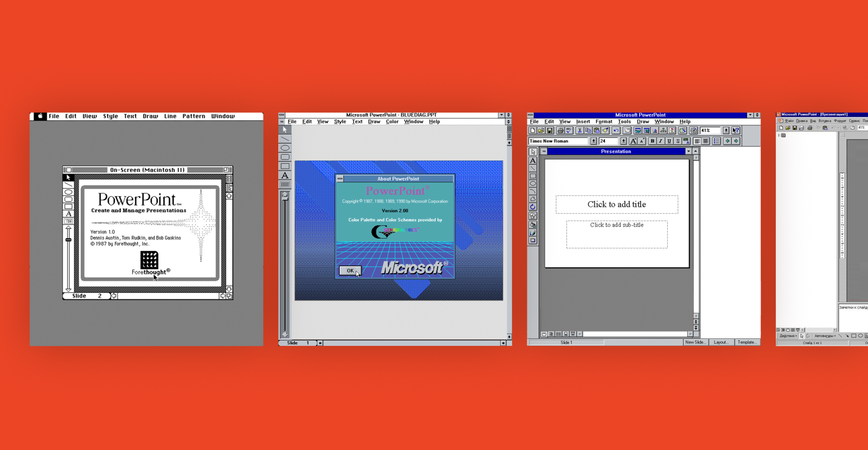
Task: Open Apple menu in Macintosh menu bar
Action: (x=40, y=116)
